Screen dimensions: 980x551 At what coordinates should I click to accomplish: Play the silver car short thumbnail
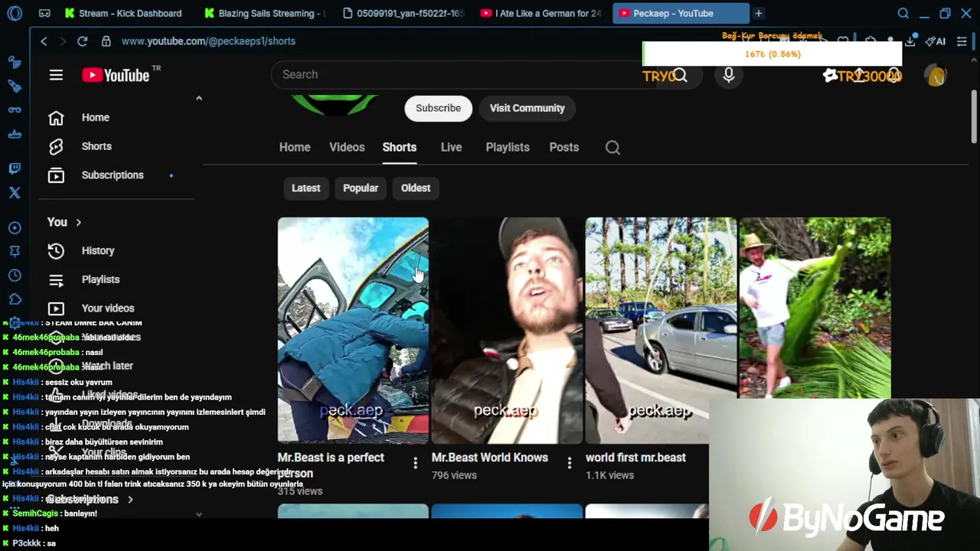point(661,331)
